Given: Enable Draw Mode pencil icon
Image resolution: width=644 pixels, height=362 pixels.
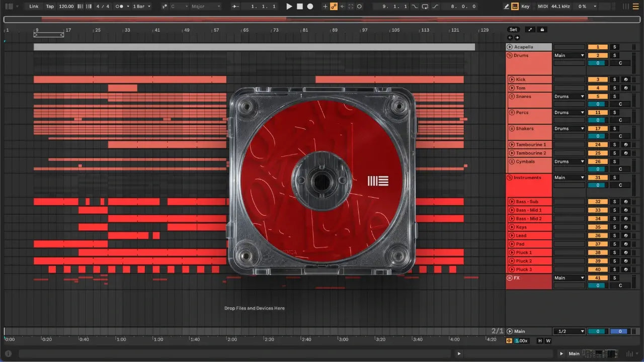Looking at the screenshot, I should (x=507, y=7).
